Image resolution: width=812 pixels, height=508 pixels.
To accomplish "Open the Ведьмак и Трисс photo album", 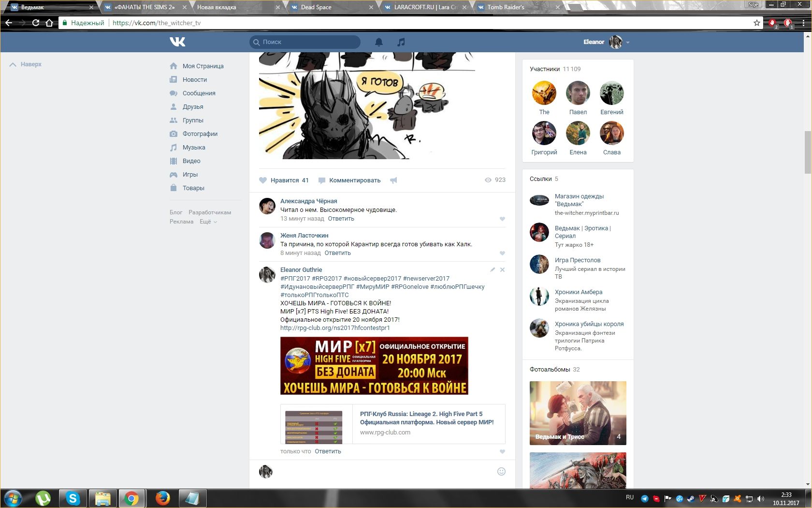I will (x=578, y=413).
